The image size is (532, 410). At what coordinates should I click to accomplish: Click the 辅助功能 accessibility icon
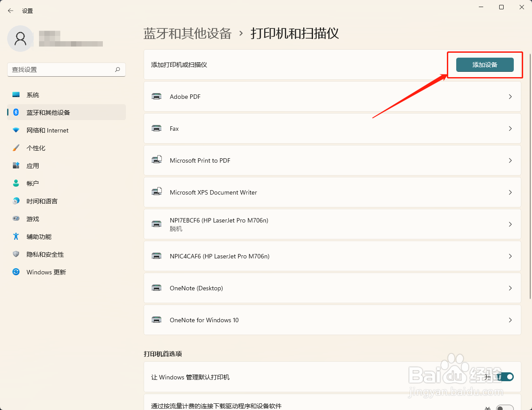click(x=16, y=237)
